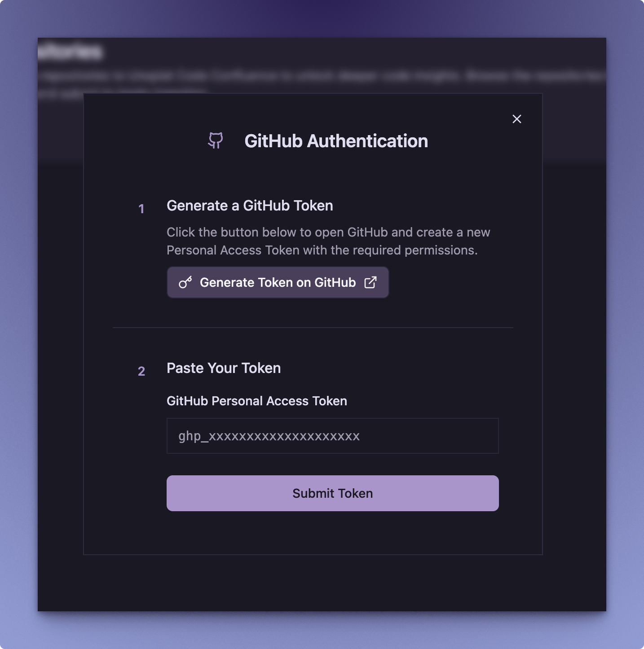
Task: Click step number 2 indicator
Action: point(141,371)
